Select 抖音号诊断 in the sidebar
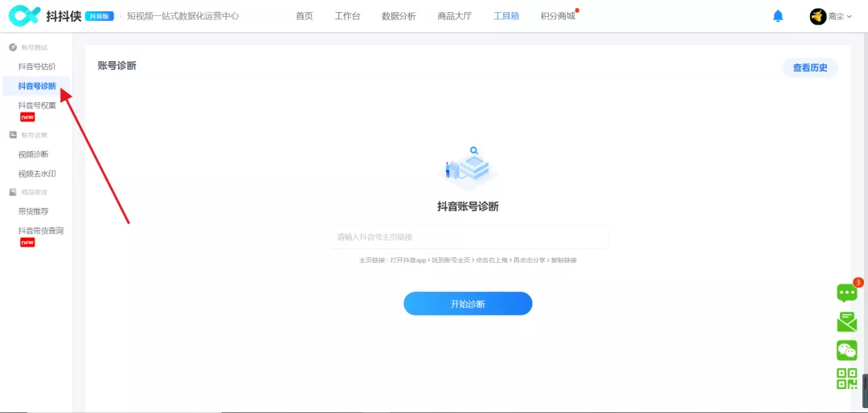The height and width of the screenshot is (413, 868). click(x=36, y=86)
